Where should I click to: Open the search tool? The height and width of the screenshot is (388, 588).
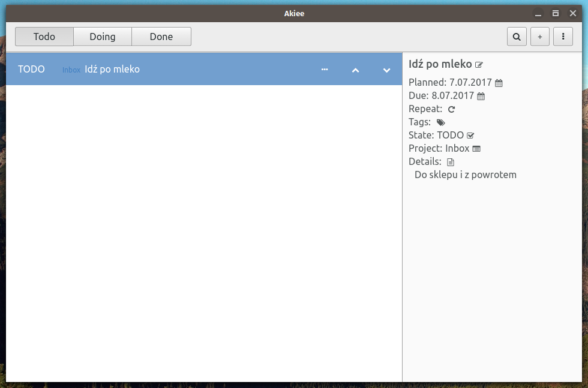point(517,37)
